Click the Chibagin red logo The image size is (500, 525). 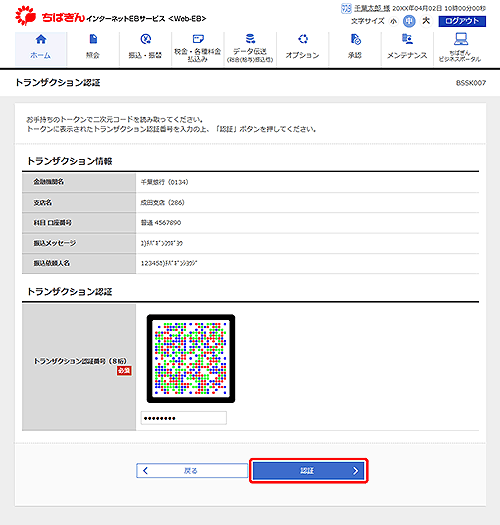click(26, 16)
